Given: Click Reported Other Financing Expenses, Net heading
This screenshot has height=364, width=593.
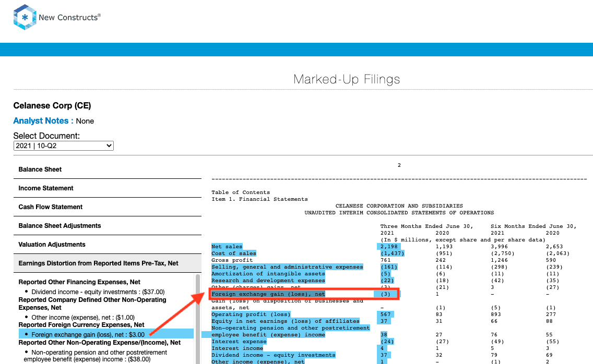Looking at the screenshot, I should (x=79, y=282).
